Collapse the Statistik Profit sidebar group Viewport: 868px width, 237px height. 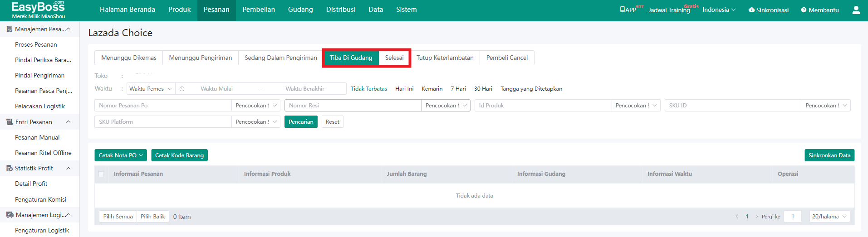coord(69,168)
